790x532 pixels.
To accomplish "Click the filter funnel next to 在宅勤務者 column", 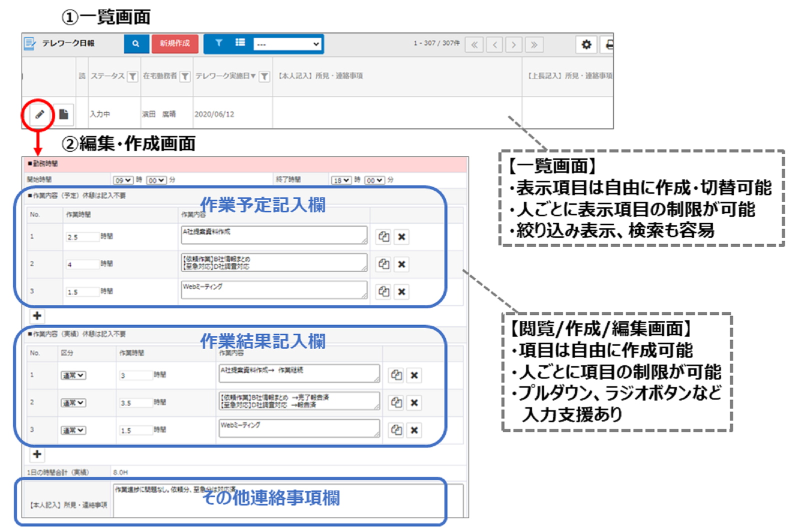I will 185,76.
